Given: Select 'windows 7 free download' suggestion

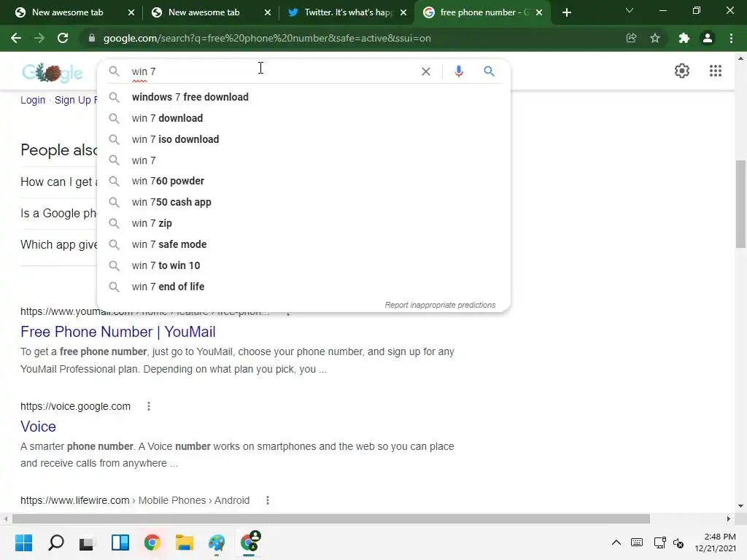Looking at the screenshot, I should click(303, 97).
